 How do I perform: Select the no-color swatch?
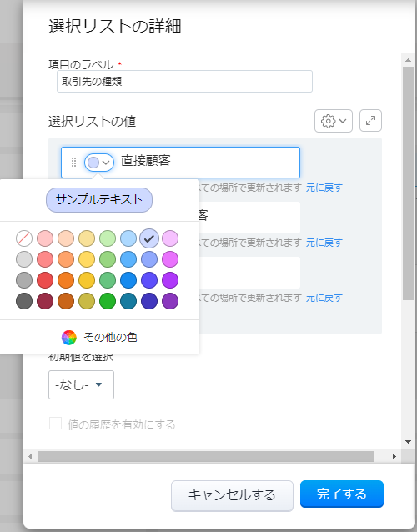[24, 238]
